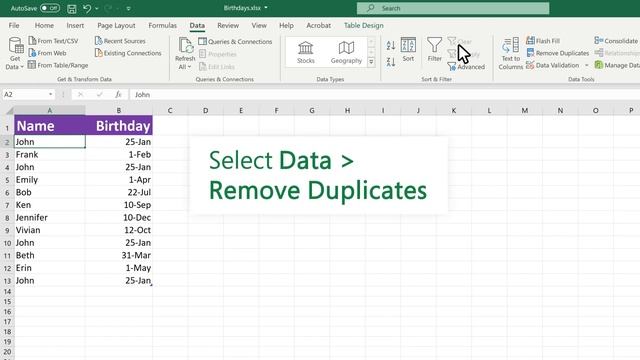Click the Redo arrow icon
640x360 pixels.
[108, 8]
